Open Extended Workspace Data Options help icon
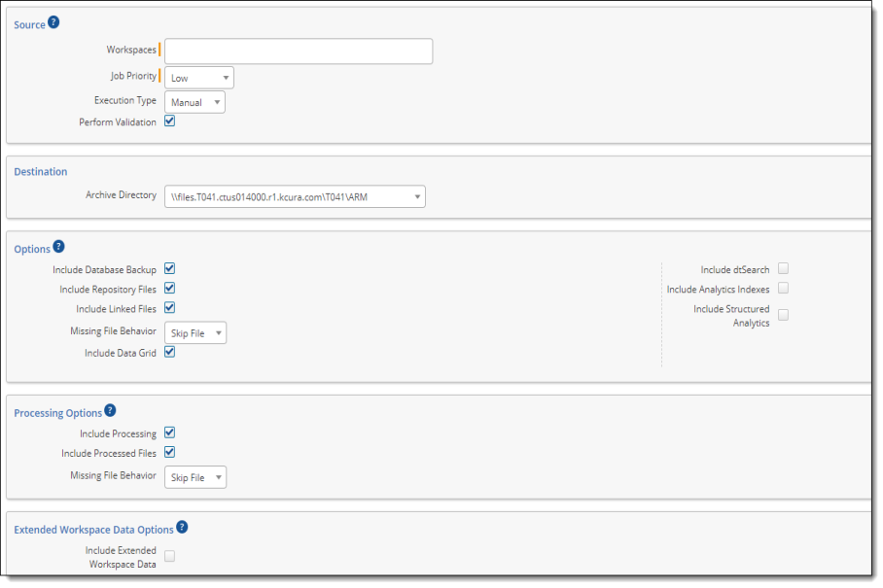 click(x=182, y=527)
